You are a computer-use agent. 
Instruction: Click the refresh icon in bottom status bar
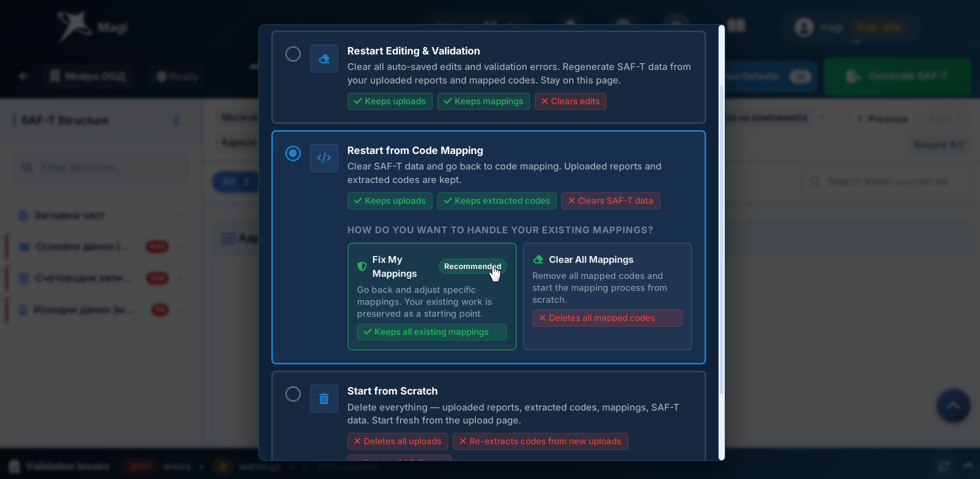[x=944, y=466]
